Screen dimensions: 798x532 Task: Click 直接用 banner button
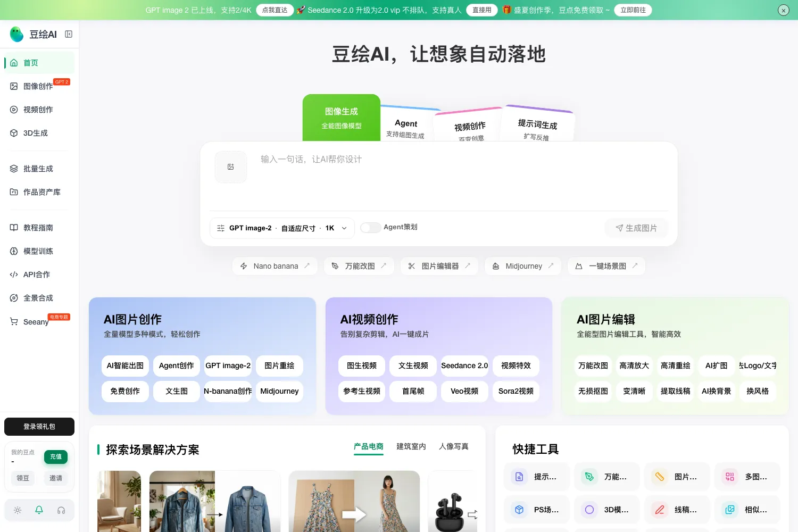482,10
